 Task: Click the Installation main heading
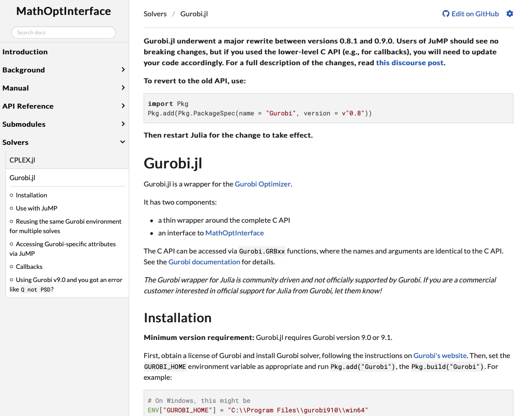[x=178, y=318]
